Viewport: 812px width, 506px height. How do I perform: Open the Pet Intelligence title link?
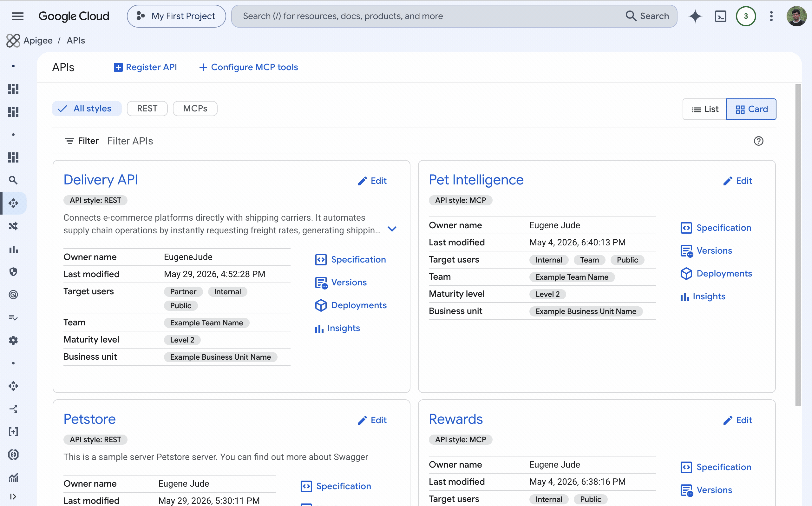476,180
